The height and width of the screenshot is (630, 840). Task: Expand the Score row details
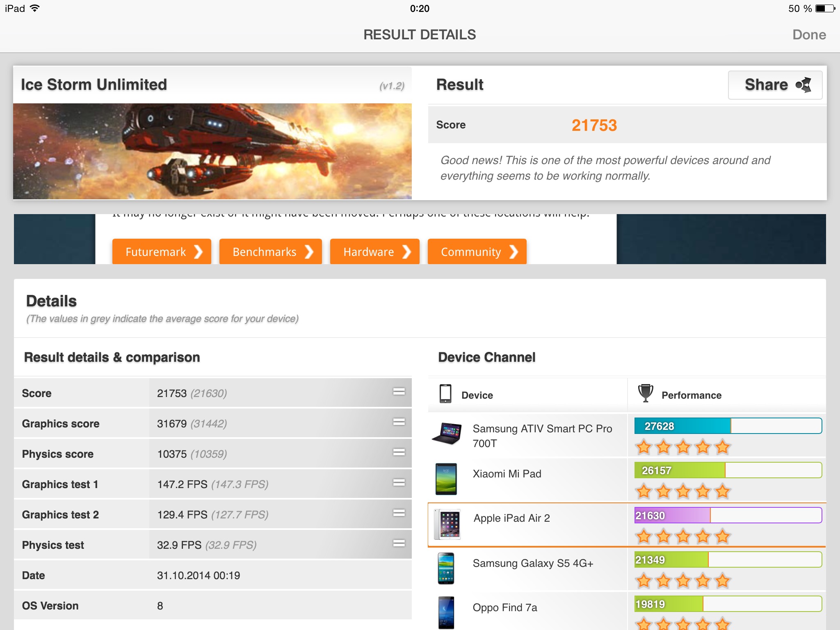tap(399, 392)
